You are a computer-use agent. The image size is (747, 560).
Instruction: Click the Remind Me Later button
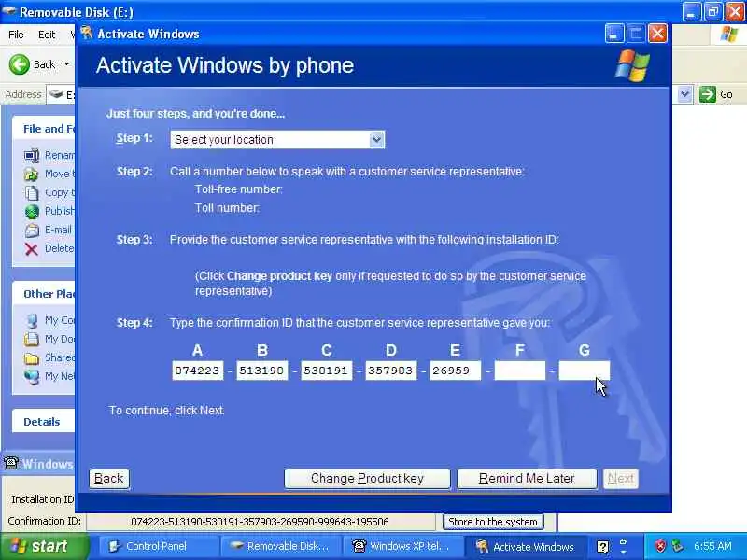click(527, 479)
